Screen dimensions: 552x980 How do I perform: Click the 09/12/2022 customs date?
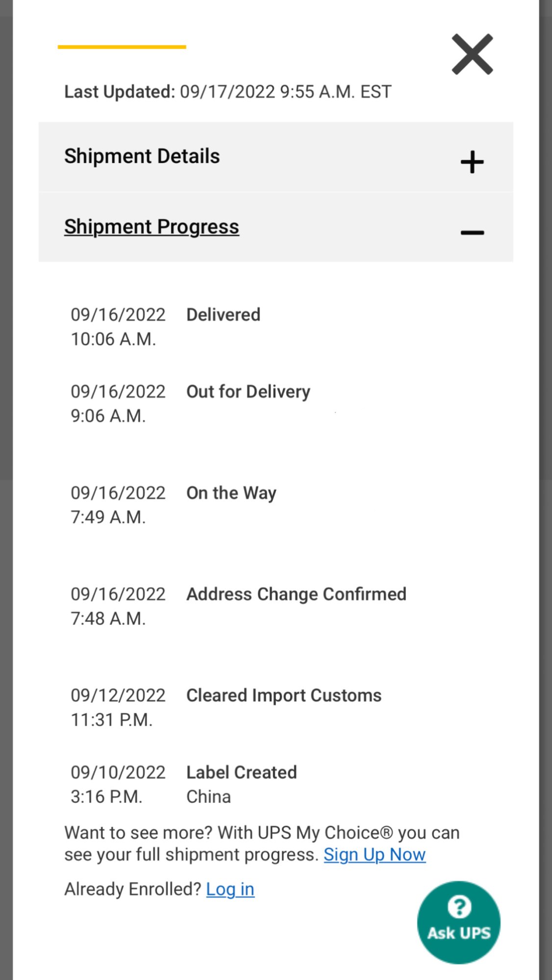[x=118, y=695]
